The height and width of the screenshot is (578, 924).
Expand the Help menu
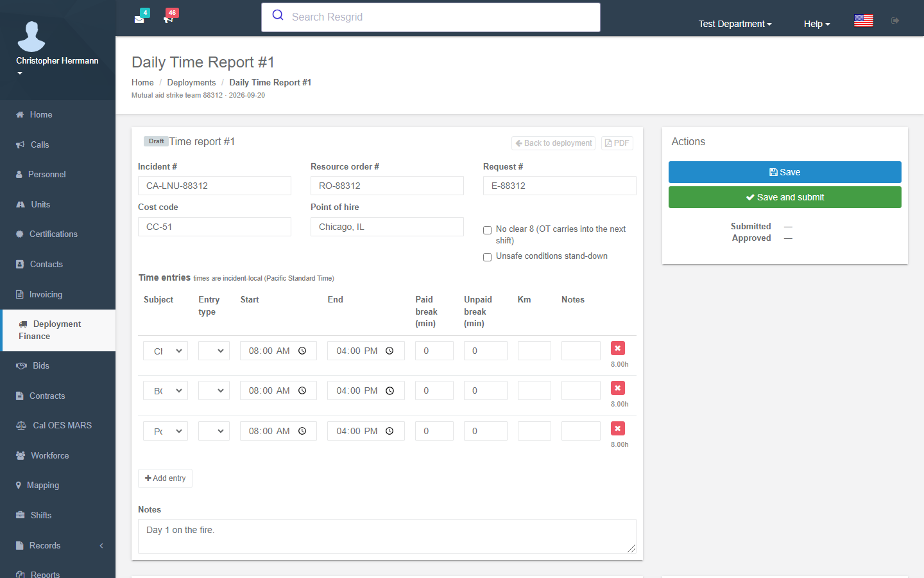[x=817, y=24]
